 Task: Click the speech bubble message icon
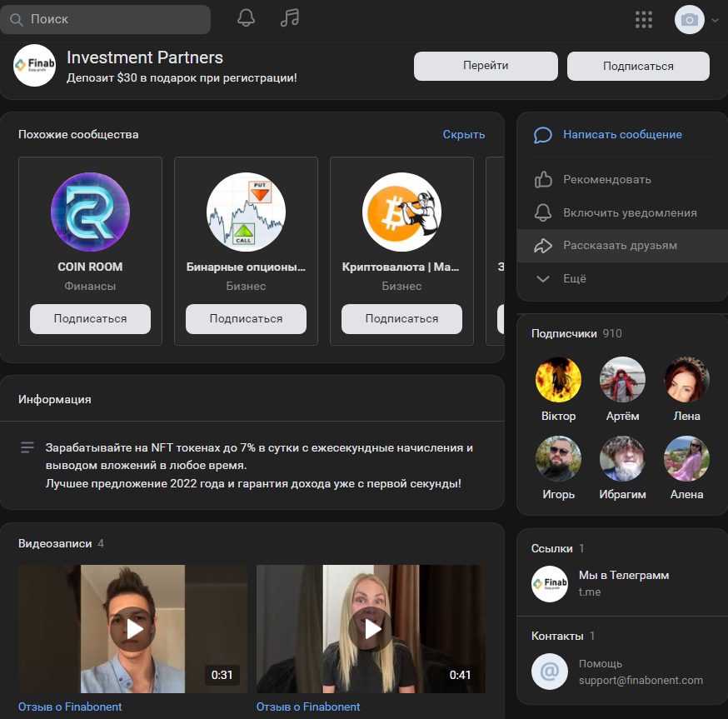click(x=543, y=135)
